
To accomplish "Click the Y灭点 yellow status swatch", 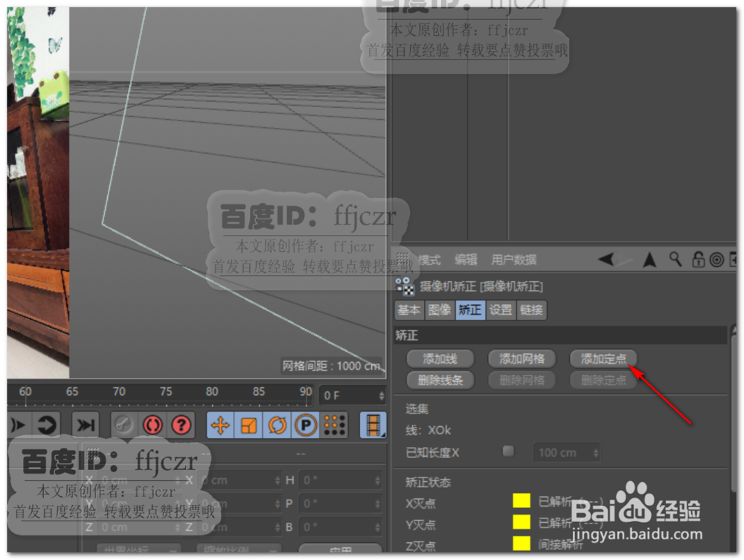I will pyautogui.click(x=522, y=521).
